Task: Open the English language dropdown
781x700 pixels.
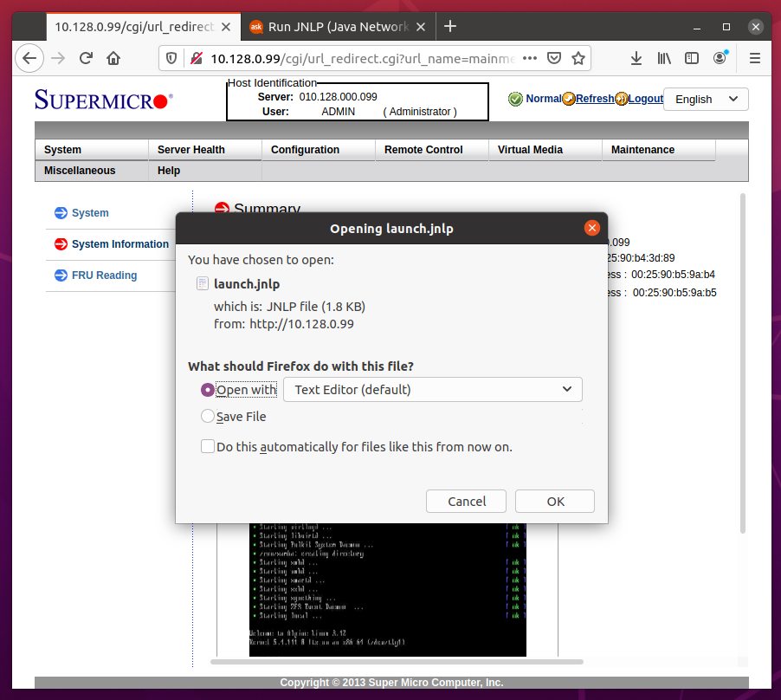Action: [706, 99]
